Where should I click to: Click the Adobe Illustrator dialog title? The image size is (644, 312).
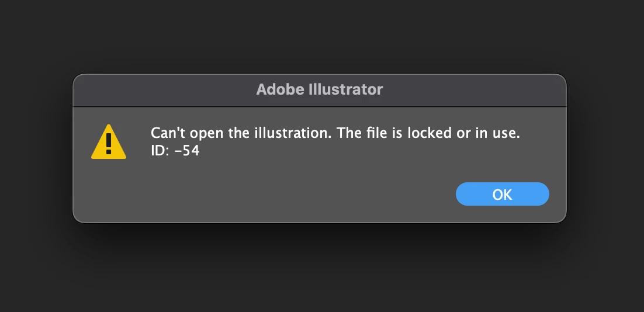320,90
